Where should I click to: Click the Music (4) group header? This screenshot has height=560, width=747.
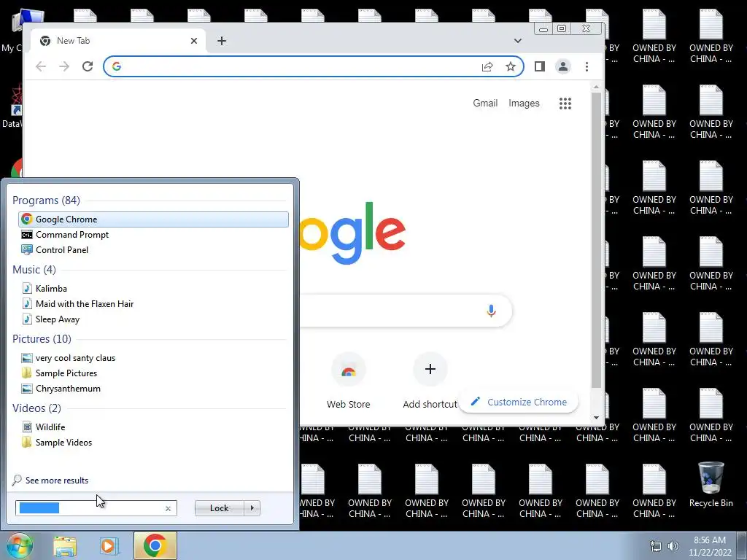tap(34, 270)
